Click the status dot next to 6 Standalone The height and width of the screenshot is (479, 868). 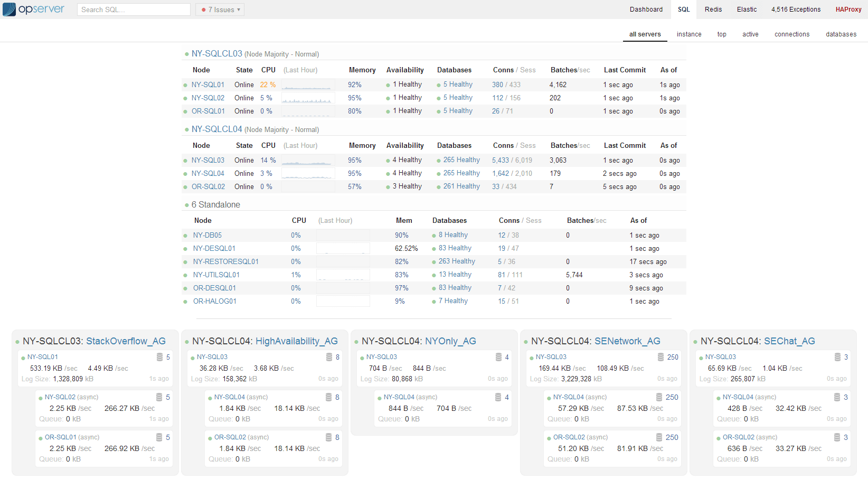(186, 205)
